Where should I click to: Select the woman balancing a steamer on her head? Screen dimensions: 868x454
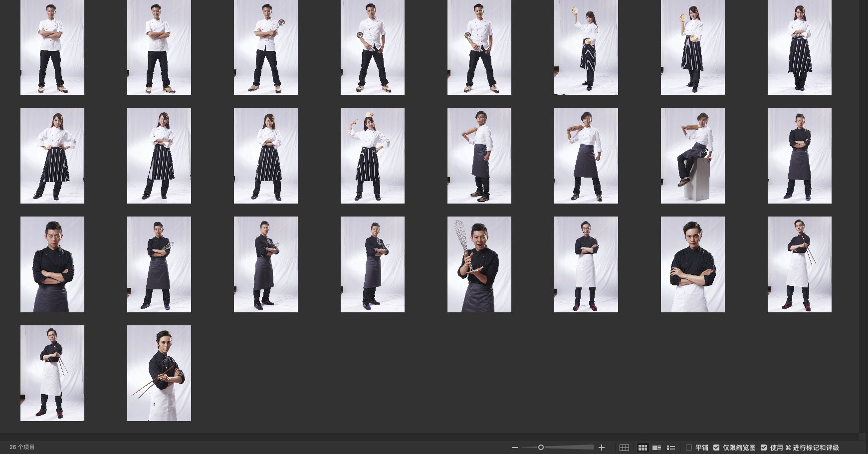tap(373, 156)
